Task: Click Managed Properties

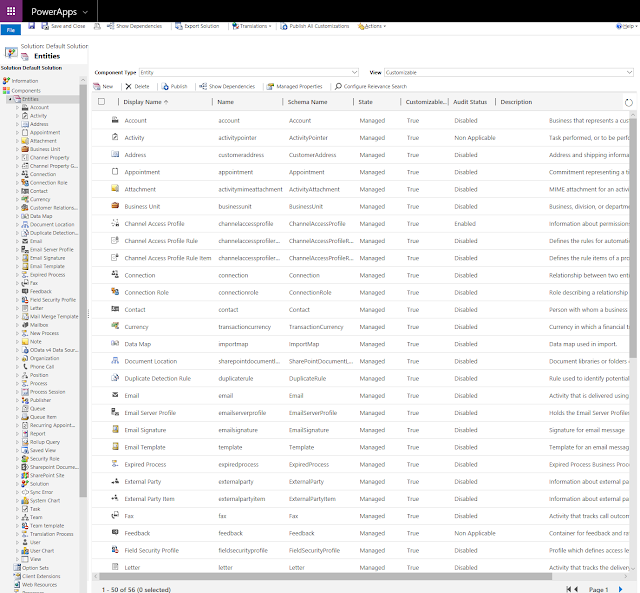Action: pyautogui.click(x=294, y=86)
